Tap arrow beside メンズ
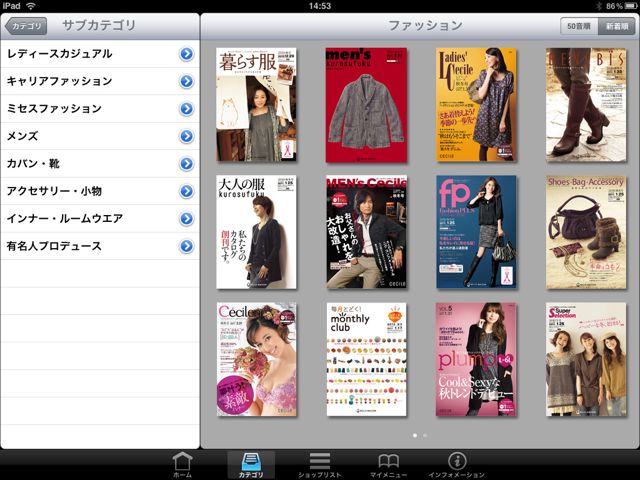Screen dimensions: 640x480 [187, 136]
